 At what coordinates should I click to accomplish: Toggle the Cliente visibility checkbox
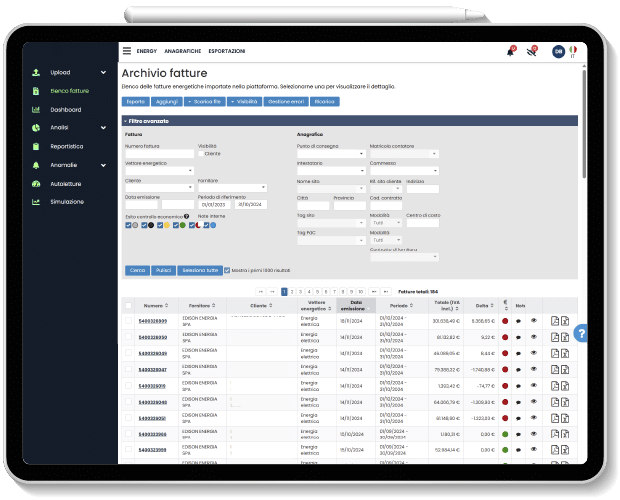coord(201,154)
